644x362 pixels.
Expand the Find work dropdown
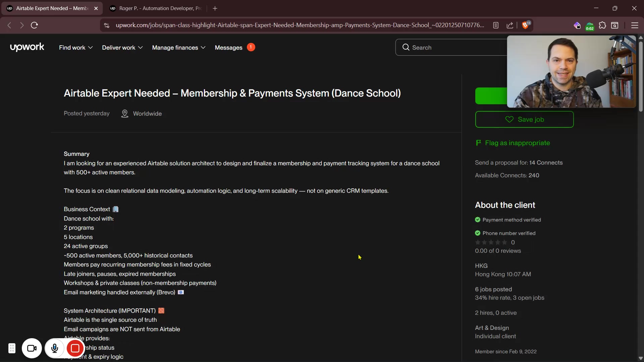click(76, 48)
